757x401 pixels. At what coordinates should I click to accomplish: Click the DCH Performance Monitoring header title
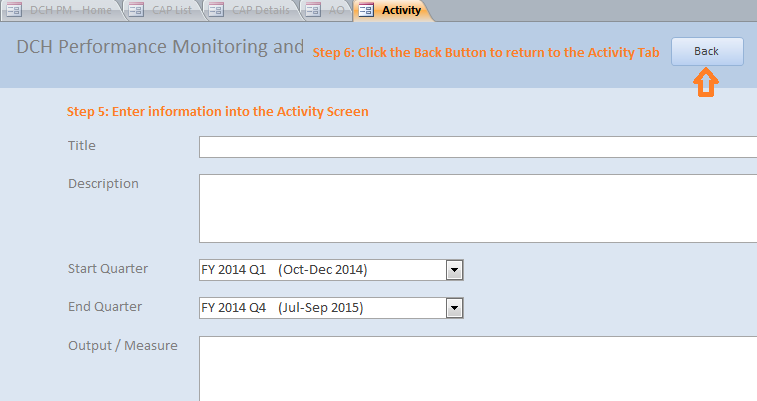point(160,47)
